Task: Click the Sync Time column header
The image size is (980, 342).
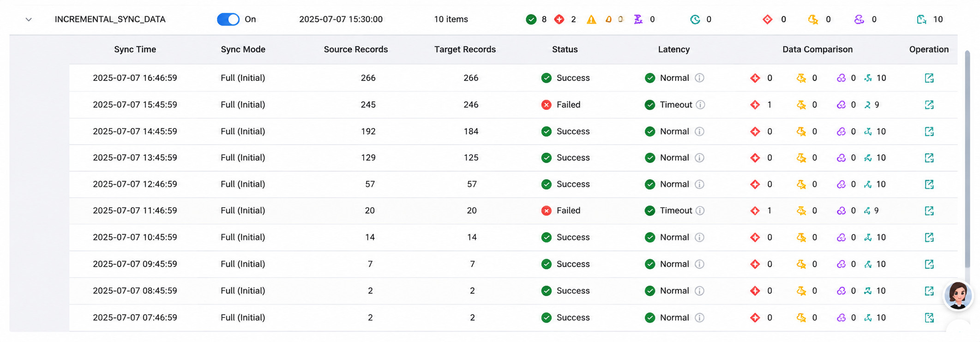Action: tap(135, 49)
